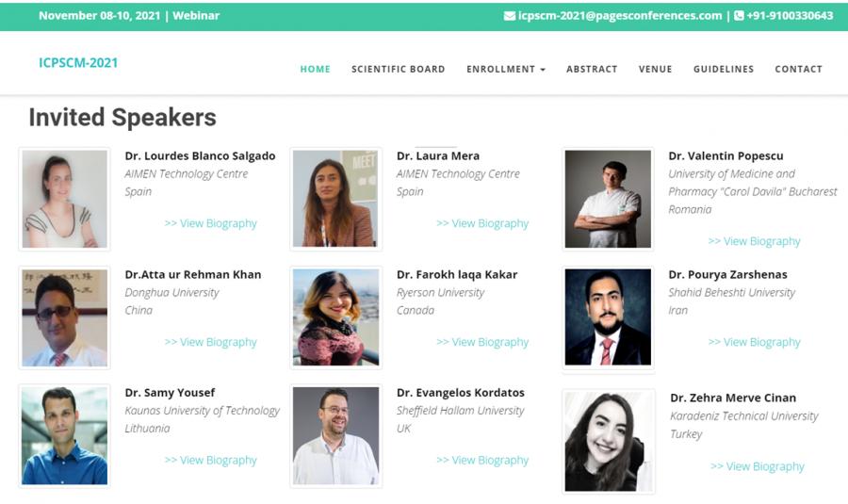View Biography of Dr. Laura Mera
The image size is (848, 504).
pyautogui.click(x=482, y=223)
